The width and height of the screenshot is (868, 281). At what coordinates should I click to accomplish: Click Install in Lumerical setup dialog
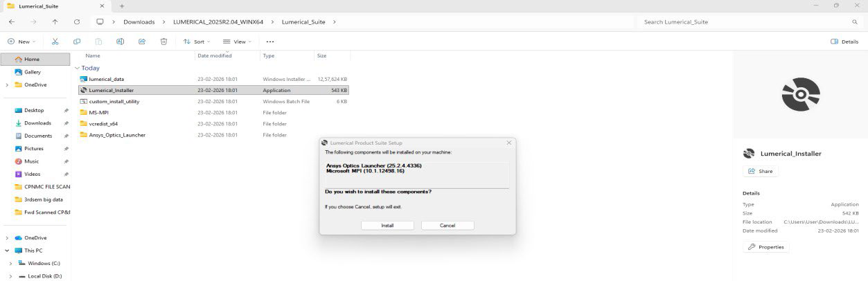387,226
